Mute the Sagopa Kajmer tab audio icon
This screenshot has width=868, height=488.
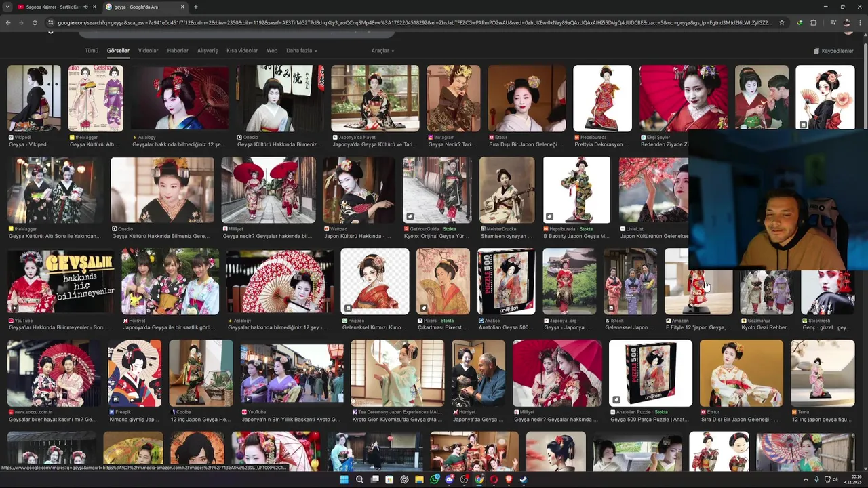pos(85,7)
